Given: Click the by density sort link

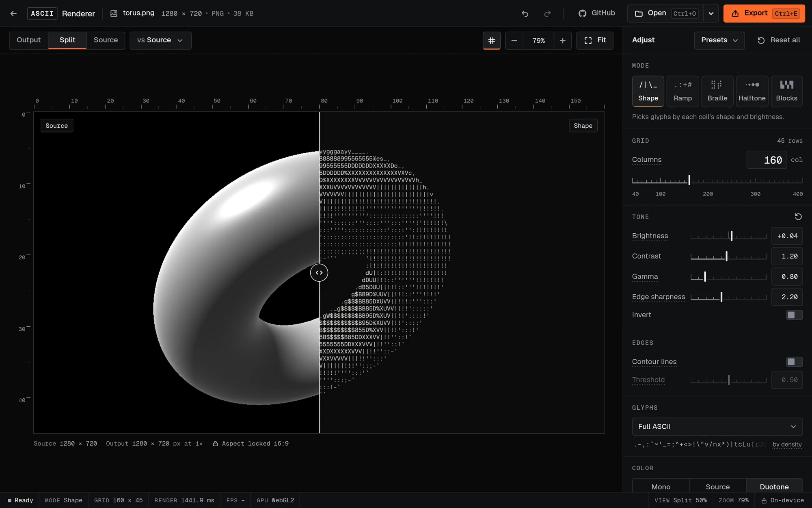Looking at the screenshot, I should [787, 444].
